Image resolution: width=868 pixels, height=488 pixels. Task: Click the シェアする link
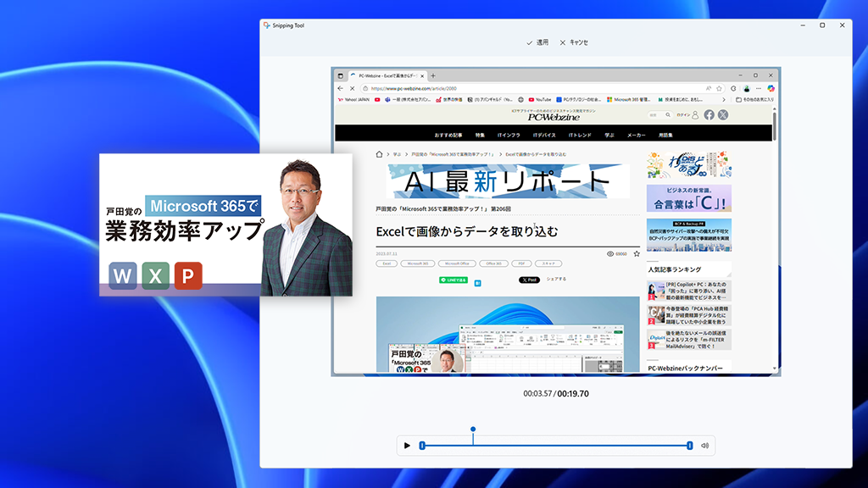click(556, 280)
